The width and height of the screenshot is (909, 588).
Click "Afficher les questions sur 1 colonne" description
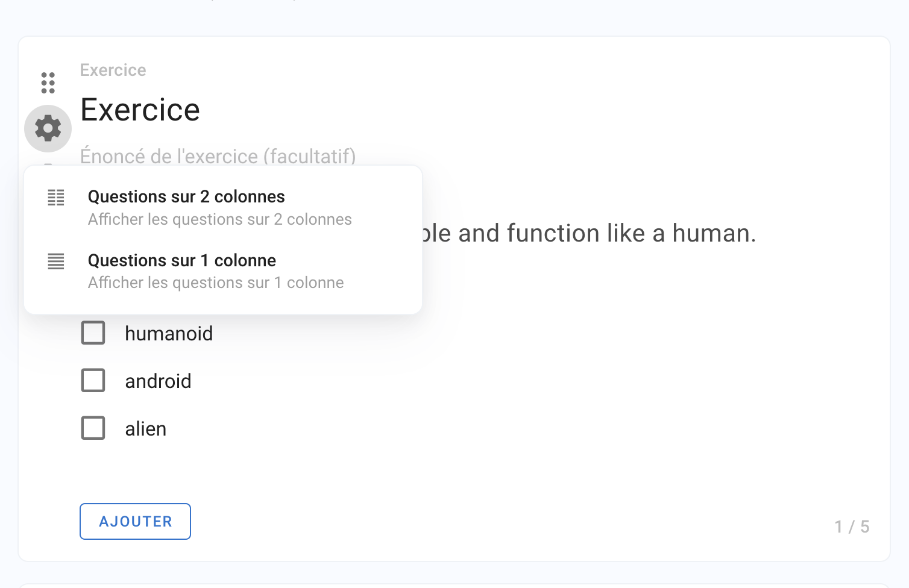click(x=216, y=283)
